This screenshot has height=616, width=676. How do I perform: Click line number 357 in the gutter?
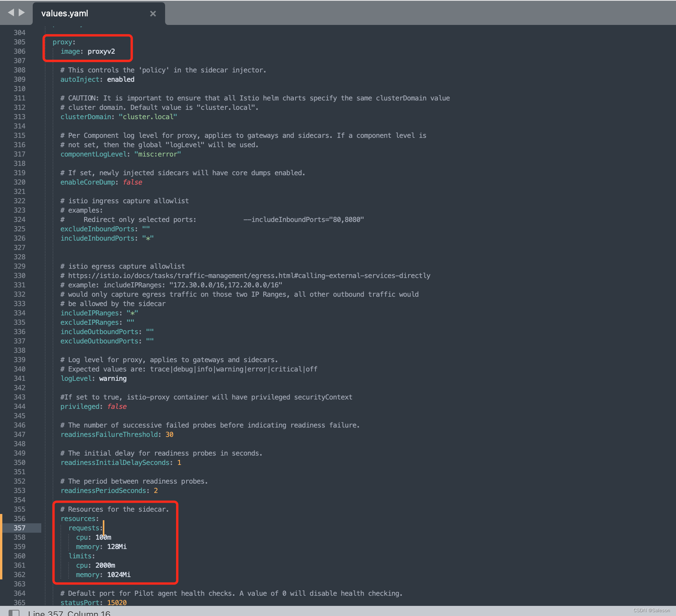pyautogui.click(x=19, y=528)
